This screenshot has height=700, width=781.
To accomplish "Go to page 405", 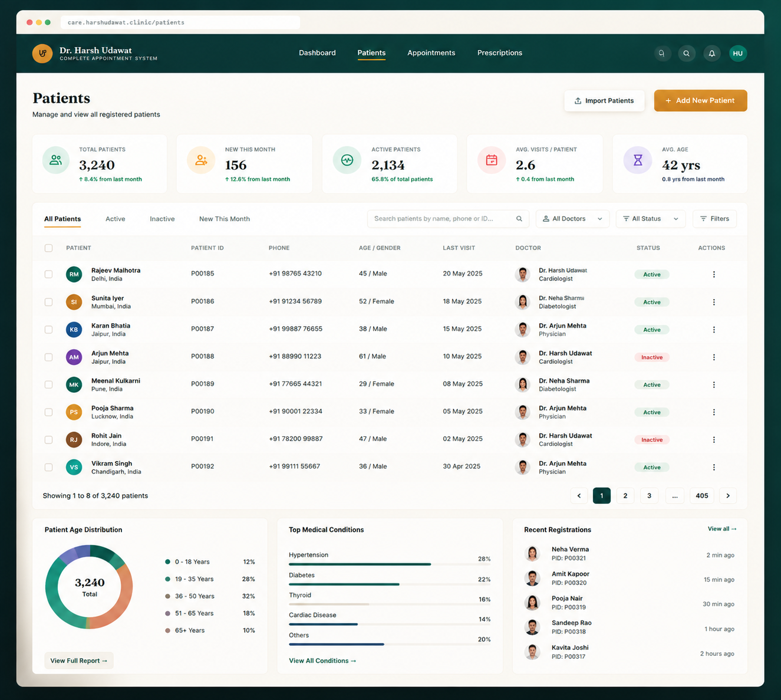I will point(701,496).
